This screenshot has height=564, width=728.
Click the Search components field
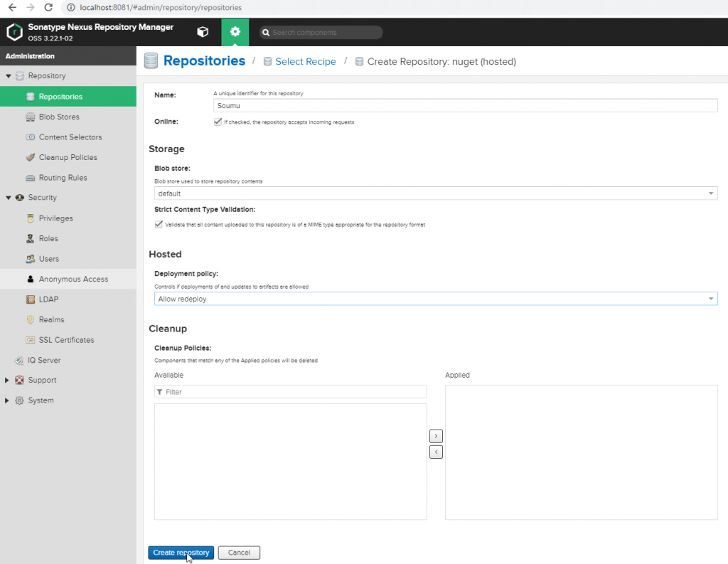click(x=321, y=33)
